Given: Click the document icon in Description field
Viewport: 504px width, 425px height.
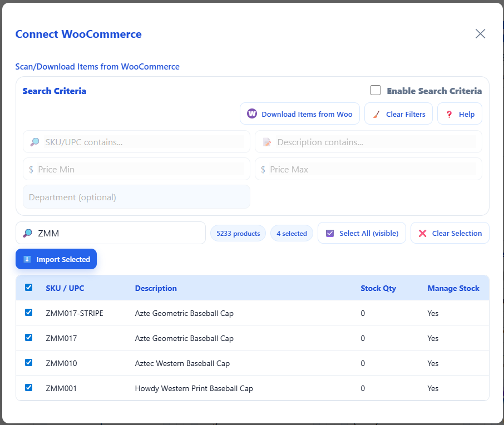Looking at the screenshot, I should pyautogui.click(x=266, y=142).
